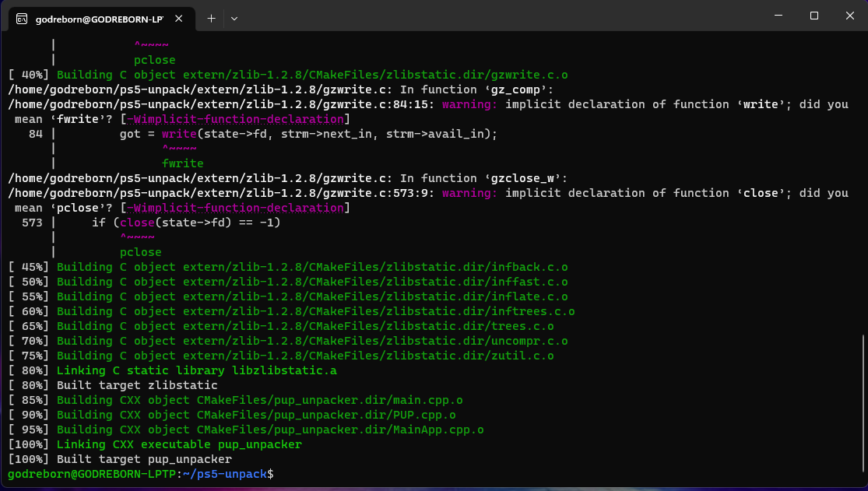The image size is (868, 491).
Task: Click the trees.c.o build line
Action: click(281, 326)
